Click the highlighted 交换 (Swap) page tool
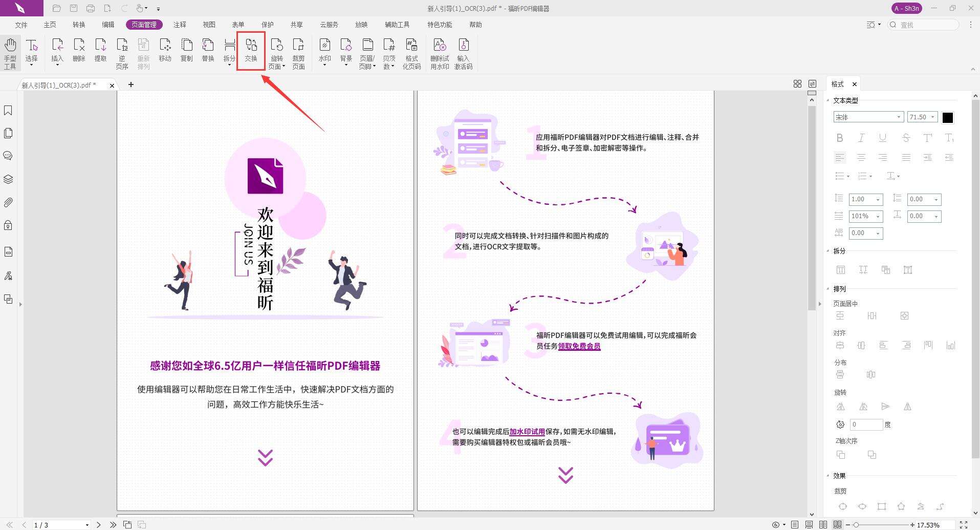The width and height of the screenshot is (980, 530). tap(250, 50)
